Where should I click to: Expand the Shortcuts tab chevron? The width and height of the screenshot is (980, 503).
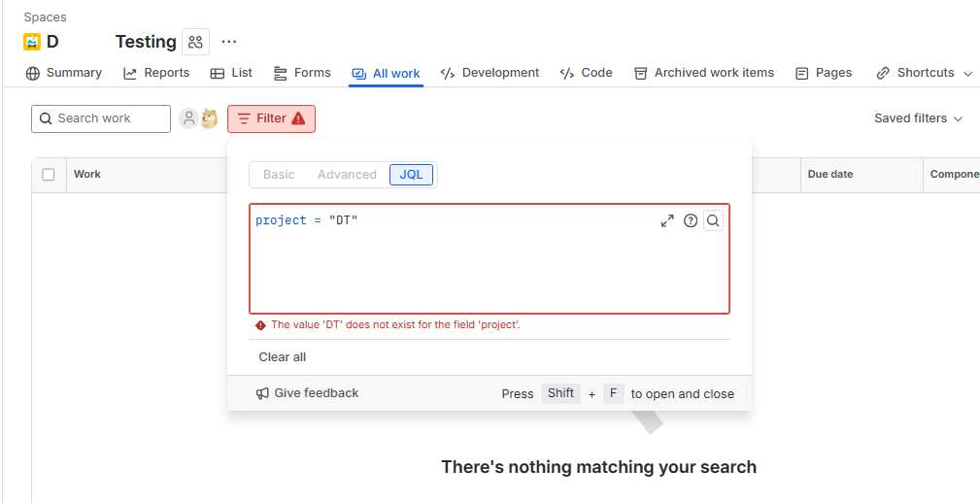point(968,73)
